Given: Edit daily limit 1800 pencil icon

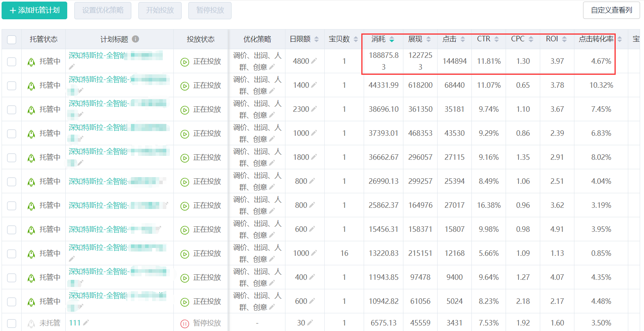Looking at the screenshot, I should [x=314, y=157].
